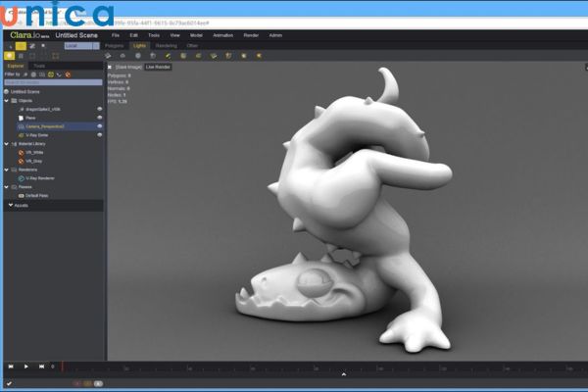588x392 pixels.
Task: Click the VR_White material icon
Action: click(x=22, y=152)
